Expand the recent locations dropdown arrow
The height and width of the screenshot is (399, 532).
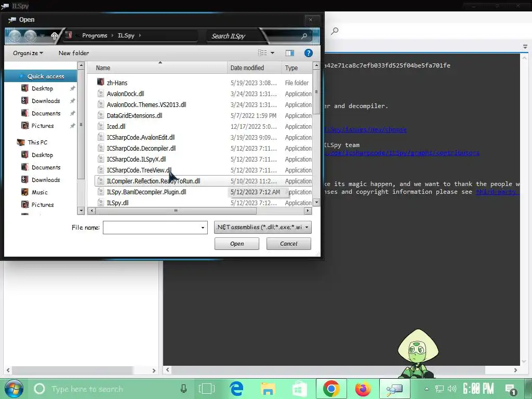[42, 36]
